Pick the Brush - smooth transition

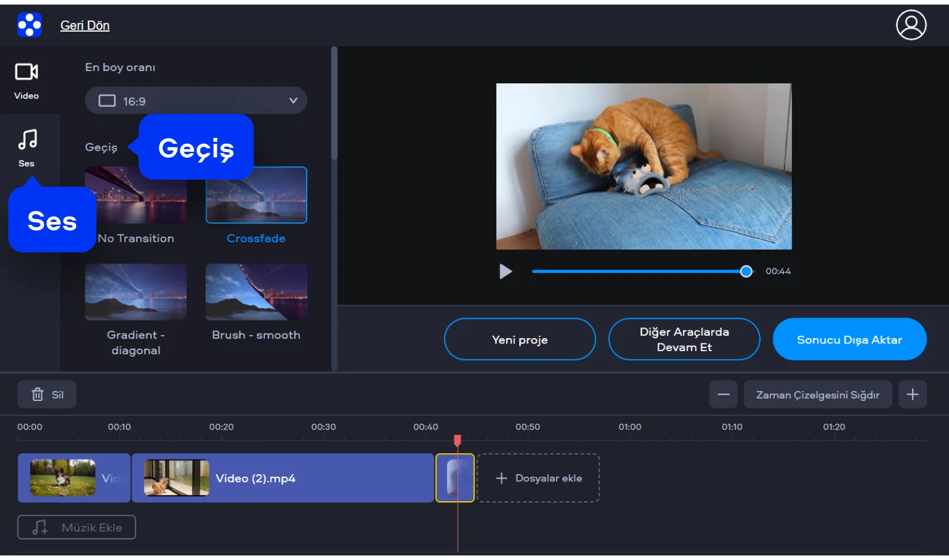tap(256, 292)
